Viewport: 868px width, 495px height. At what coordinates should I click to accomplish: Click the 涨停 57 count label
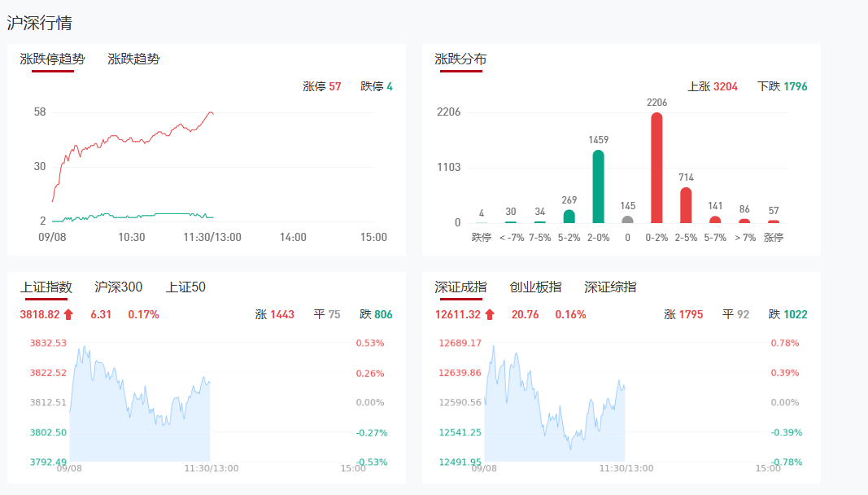click(322, 86)
